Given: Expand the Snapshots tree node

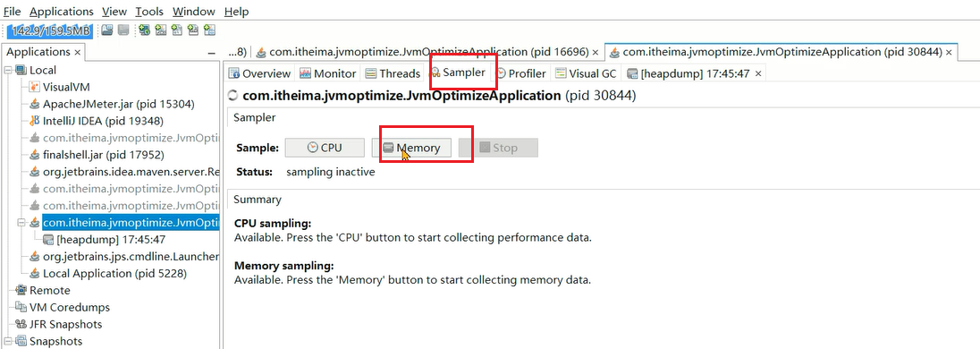Looking at the screenshot, I should click(8, 342).
